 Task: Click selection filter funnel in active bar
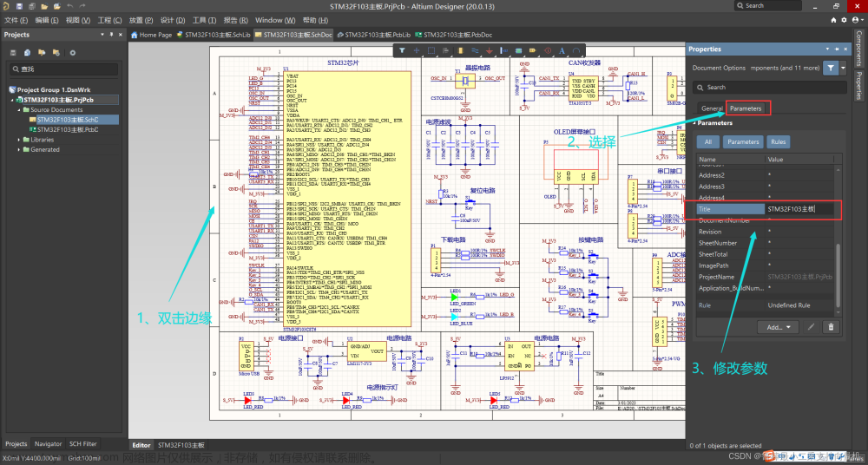tap(403, 50)
